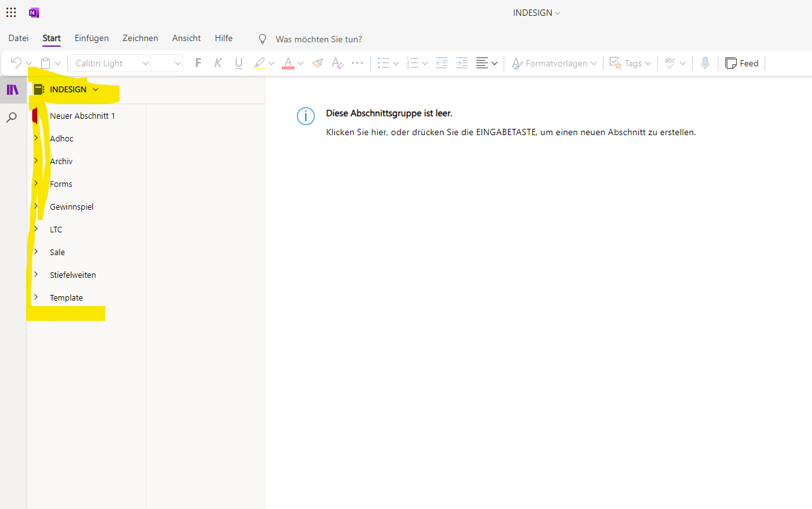The image size is (812, 509).
Task: Switch to the Start tab
Action: coord(52,38)
